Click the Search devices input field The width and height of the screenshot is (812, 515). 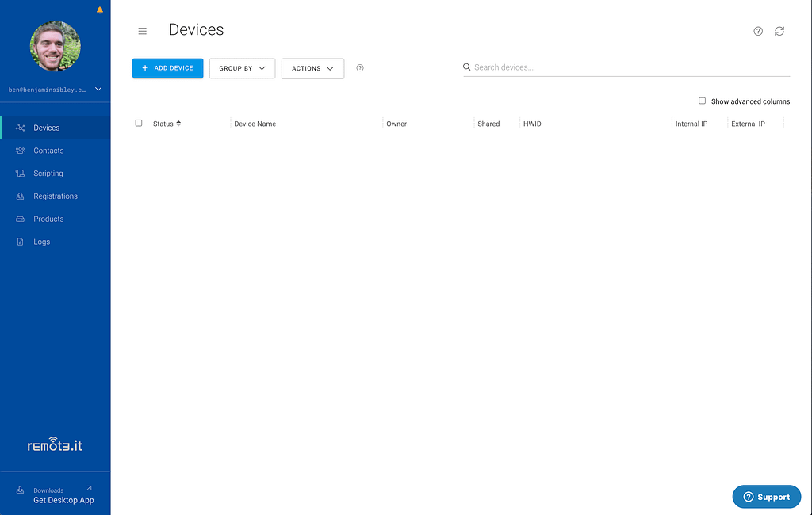coord(626,67)
